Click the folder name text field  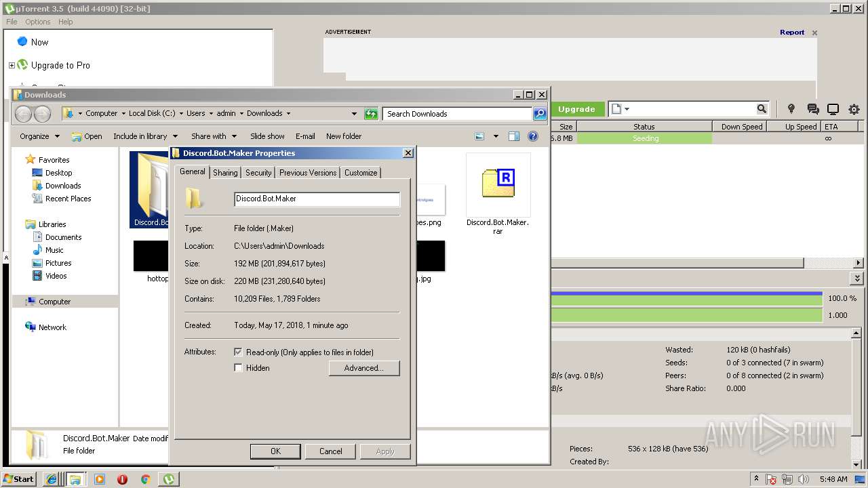(317, 199)
